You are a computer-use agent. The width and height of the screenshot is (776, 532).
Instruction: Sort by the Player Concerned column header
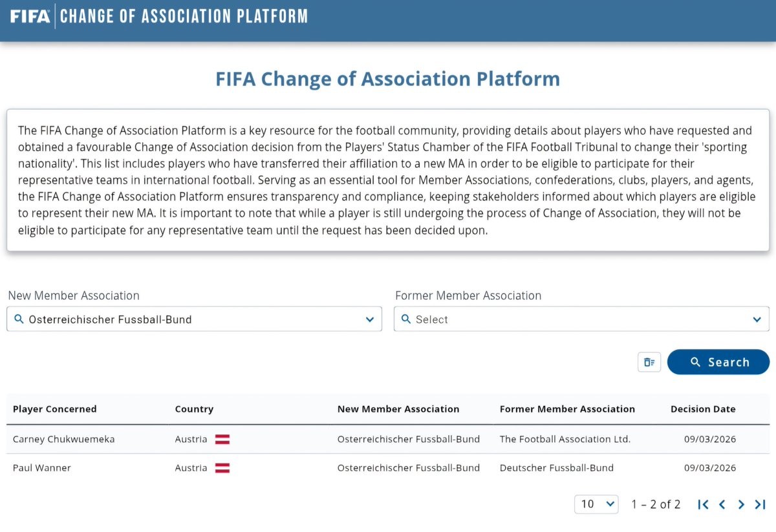tap(55, 409)
